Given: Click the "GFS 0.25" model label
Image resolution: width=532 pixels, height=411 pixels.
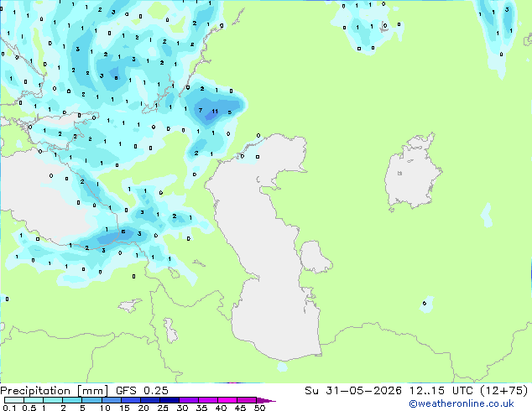Looking at the screenshot, I should coord(142,391).
